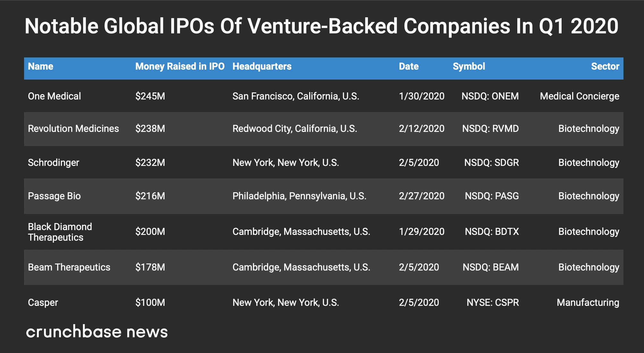The height and width of the screenshot is (353, 644).
Task: Click the $245M amount for One Medical
Action: (150, 96)
